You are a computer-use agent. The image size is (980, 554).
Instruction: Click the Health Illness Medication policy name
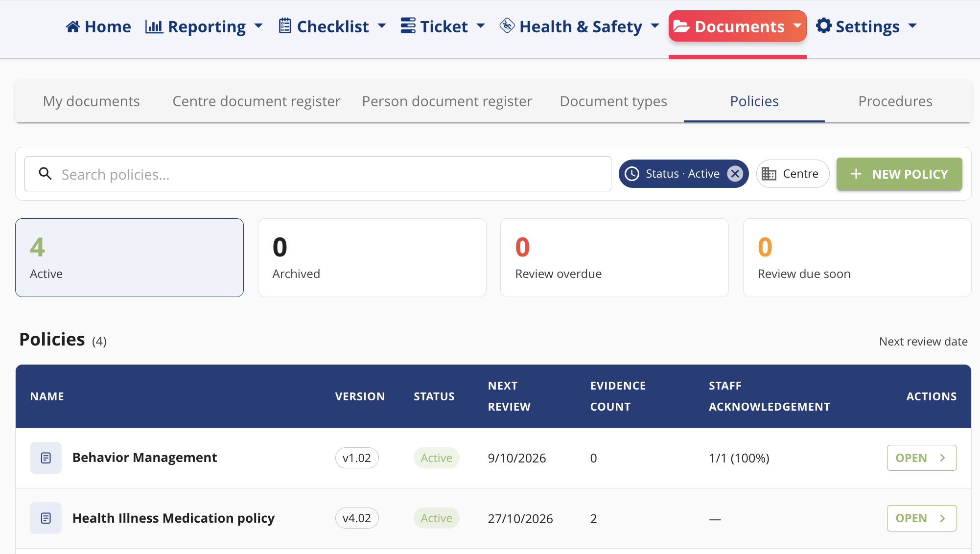(x=173, y=518)
